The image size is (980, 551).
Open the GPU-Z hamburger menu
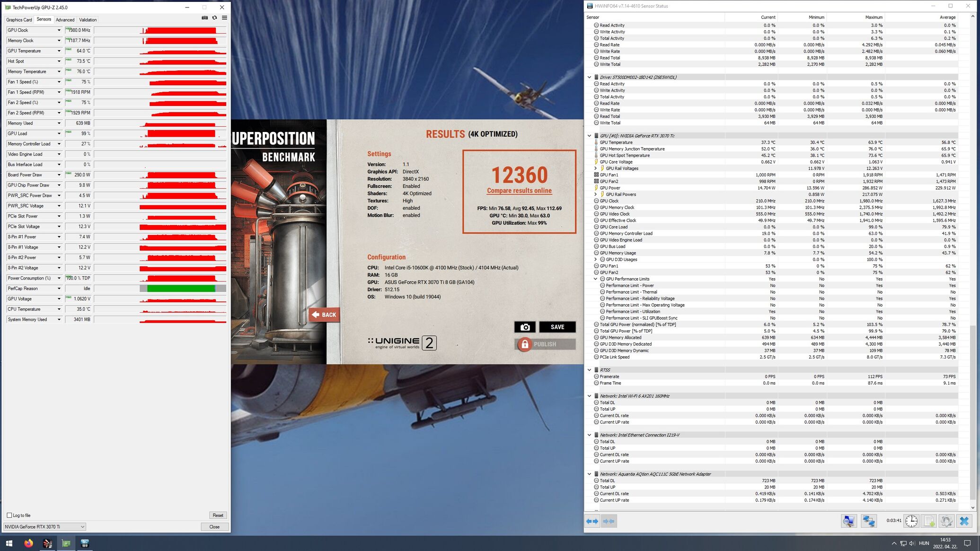point(224,18)
